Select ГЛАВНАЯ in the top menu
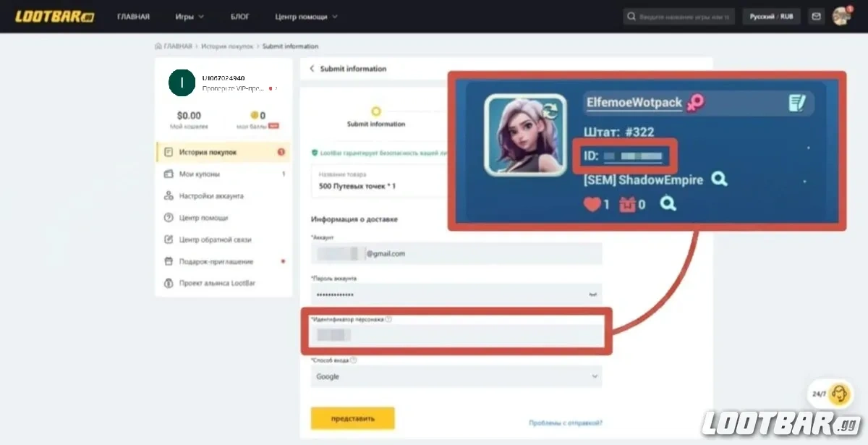 [x=133, y=16]
